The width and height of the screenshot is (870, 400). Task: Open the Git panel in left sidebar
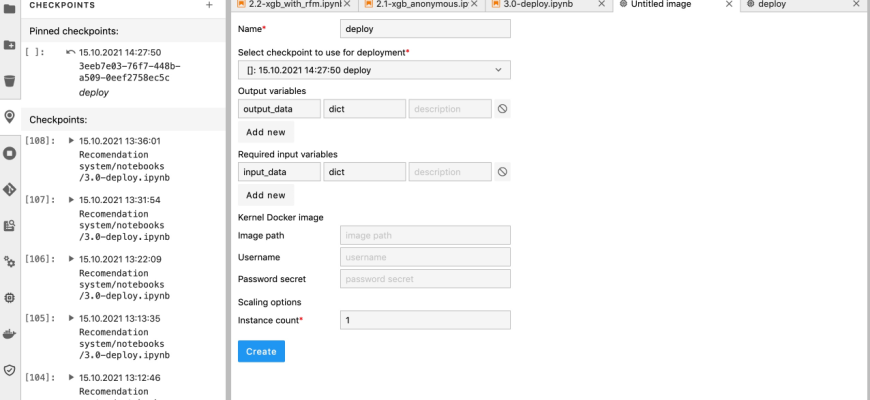[x=9, y=189]
